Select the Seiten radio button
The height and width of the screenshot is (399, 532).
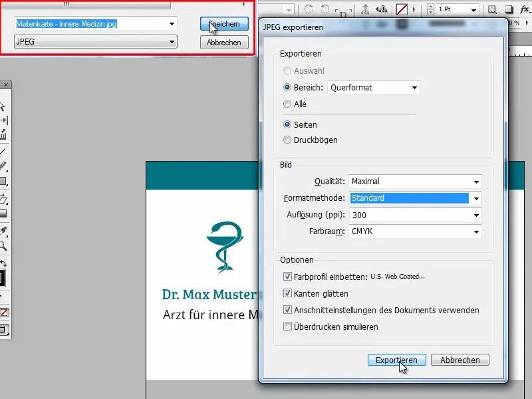click(287, 124)
